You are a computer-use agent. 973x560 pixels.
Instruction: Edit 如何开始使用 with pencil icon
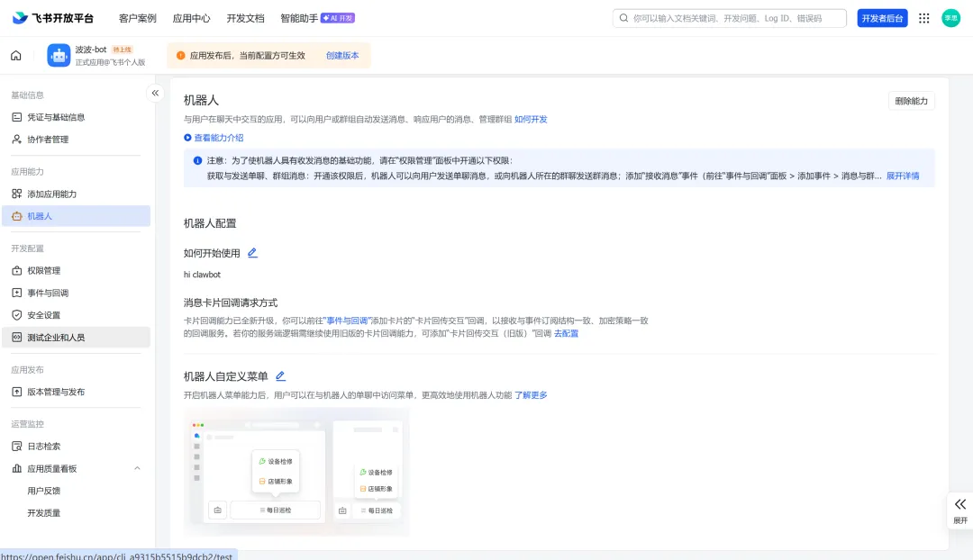point(252,253)
